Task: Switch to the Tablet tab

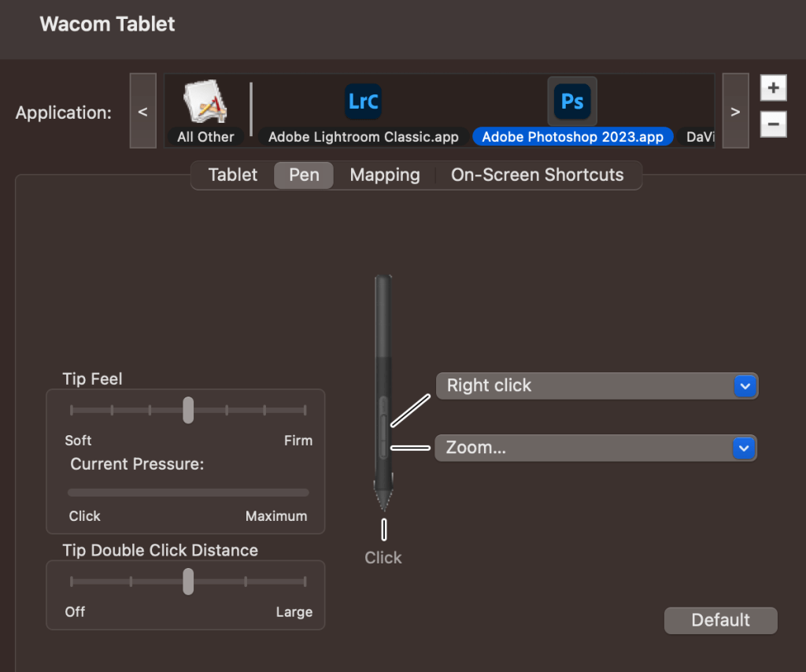Action: coord(233,175)
